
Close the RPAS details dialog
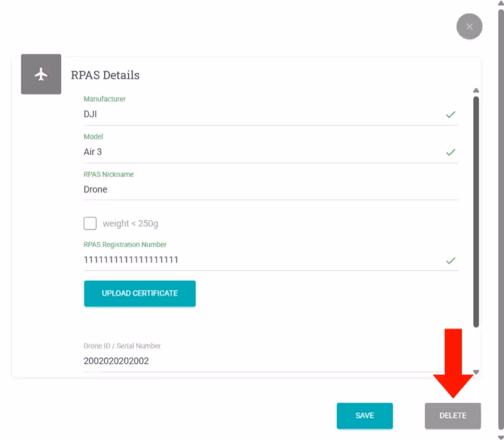click(x=469, y=26)
